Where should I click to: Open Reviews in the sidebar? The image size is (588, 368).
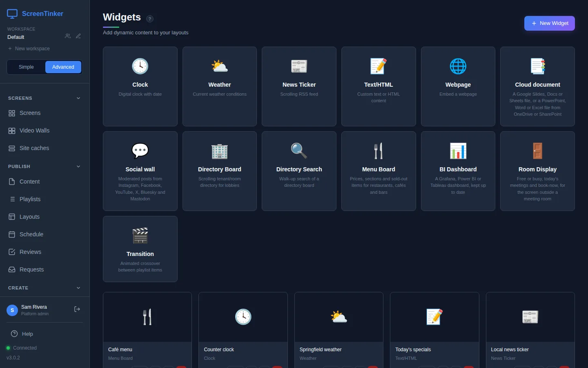click(x=45, y=252)
